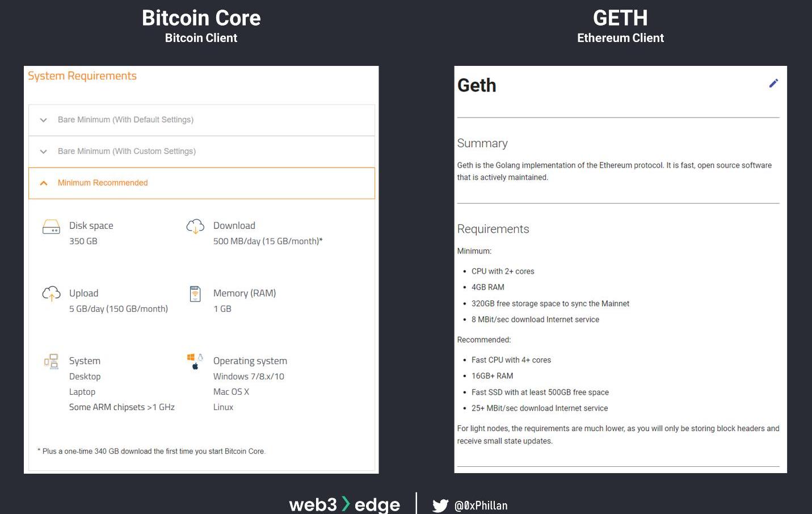
Task: Select the System Requirements heading
Action: (x=82, y=76)
